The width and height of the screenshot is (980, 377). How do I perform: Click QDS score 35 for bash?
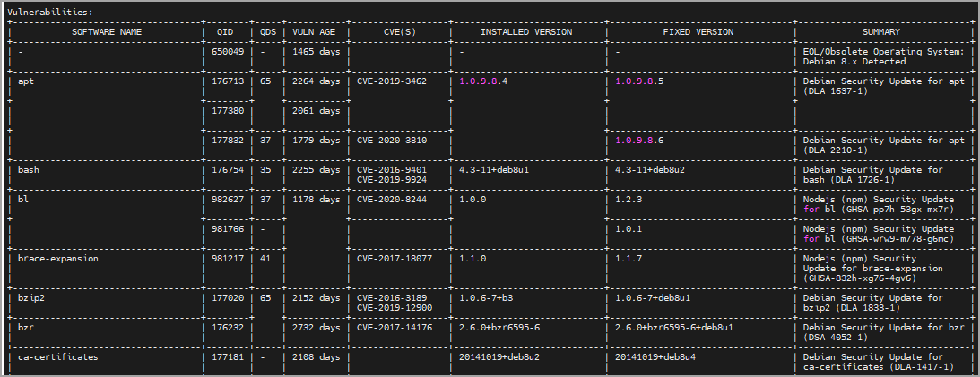tap(265, 170)
